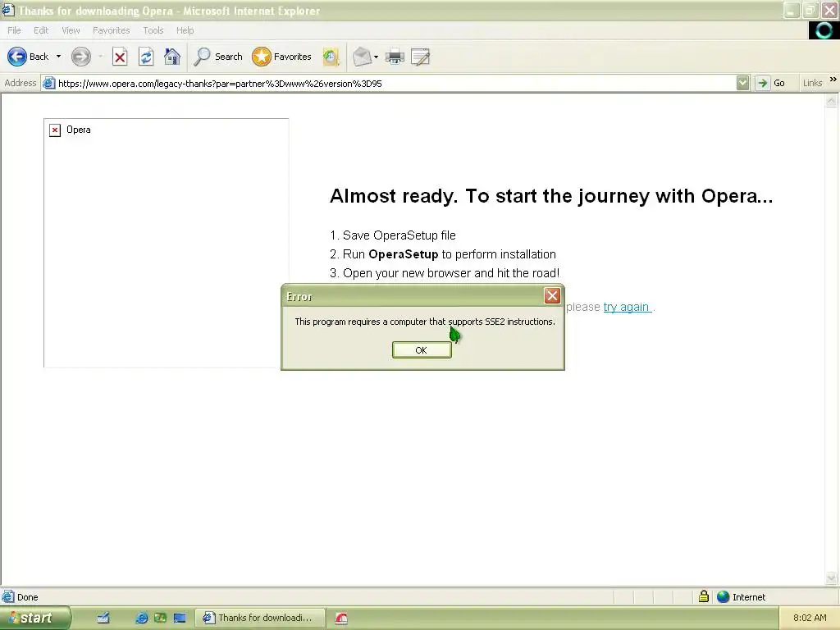Click the 'Done' status bar text

[x=27, y=597]
